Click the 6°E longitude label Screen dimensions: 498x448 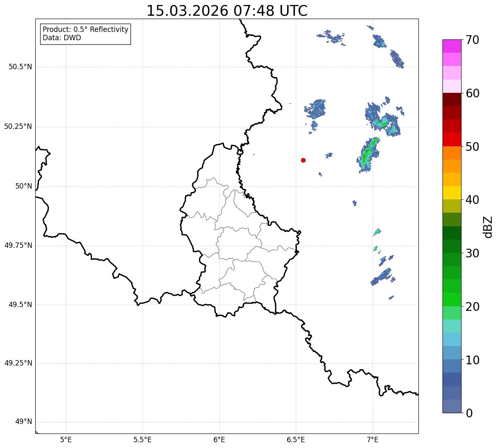[x=219, y=440]
